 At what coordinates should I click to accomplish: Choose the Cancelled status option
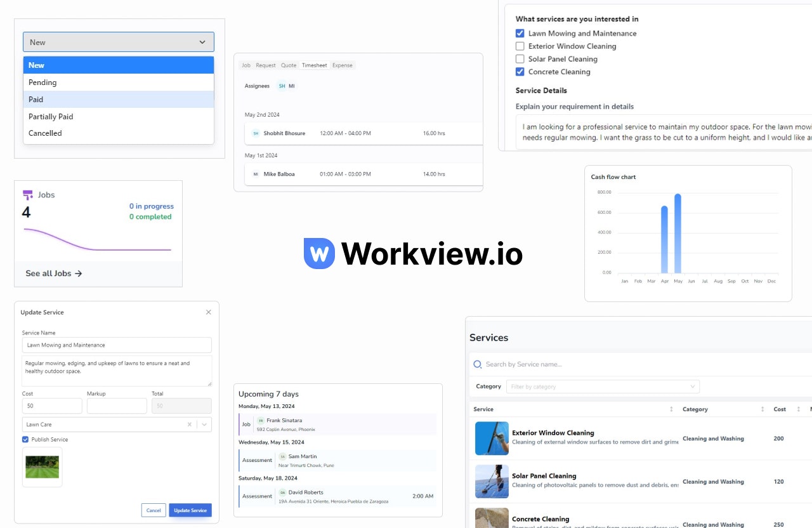(119, 133)
